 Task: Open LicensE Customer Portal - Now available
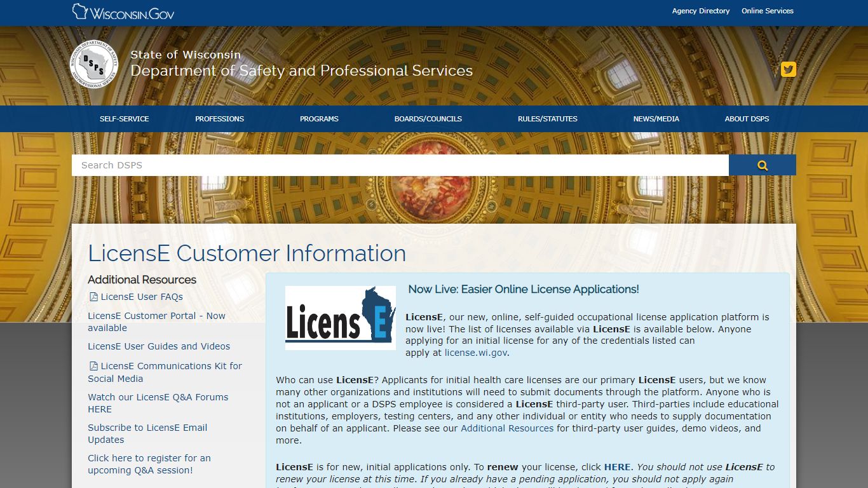pos(156,322)
